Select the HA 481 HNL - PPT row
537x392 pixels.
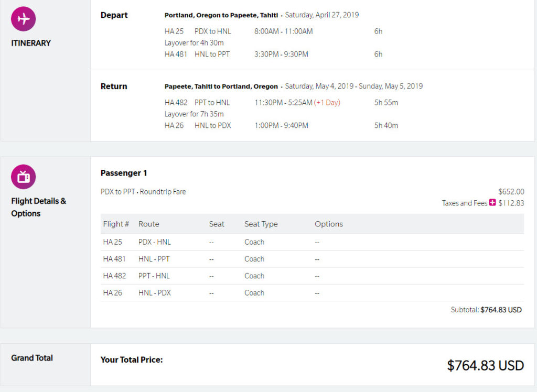click(312, 259)
